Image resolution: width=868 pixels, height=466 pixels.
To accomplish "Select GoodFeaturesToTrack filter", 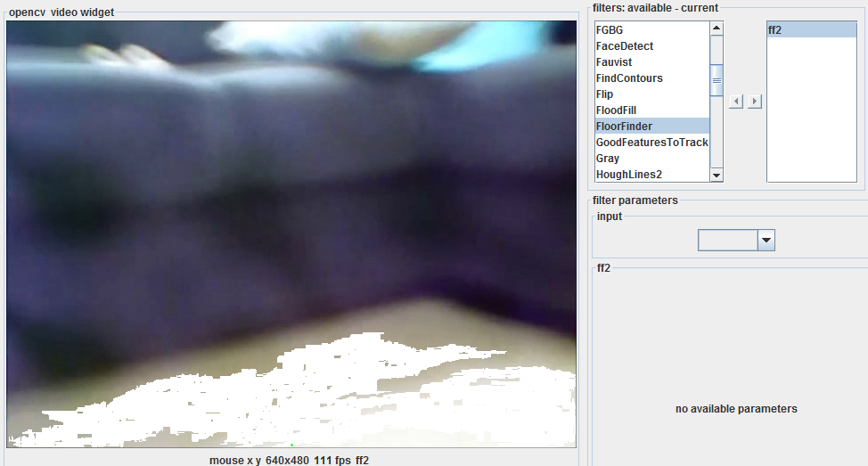I will [x=652, y=143].
